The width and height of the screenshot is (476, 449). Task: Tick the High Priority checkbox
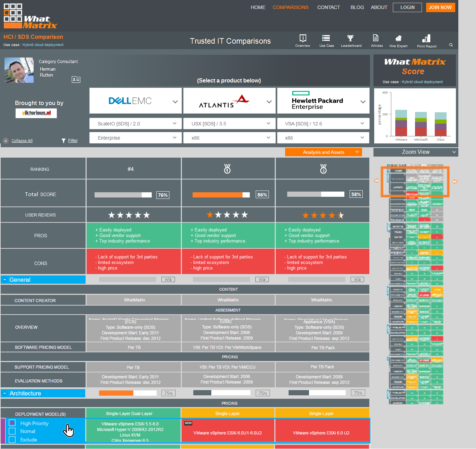pyautogui.click(x=12, y=423)
